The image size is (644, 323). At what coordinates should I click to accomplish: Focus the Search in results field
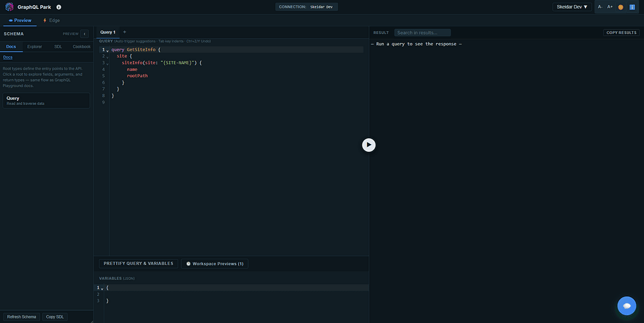[422, 32]
